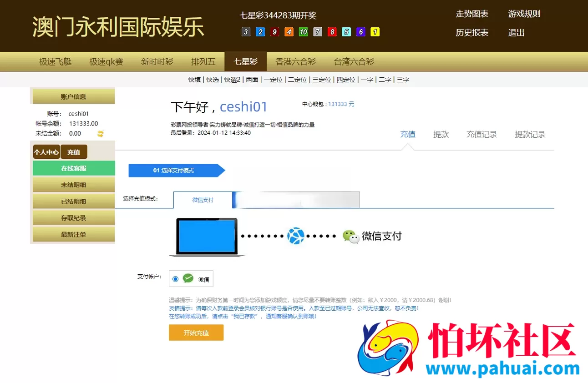
Task: Click the sidebar 充值 brown button
Action: pos(74,152)
